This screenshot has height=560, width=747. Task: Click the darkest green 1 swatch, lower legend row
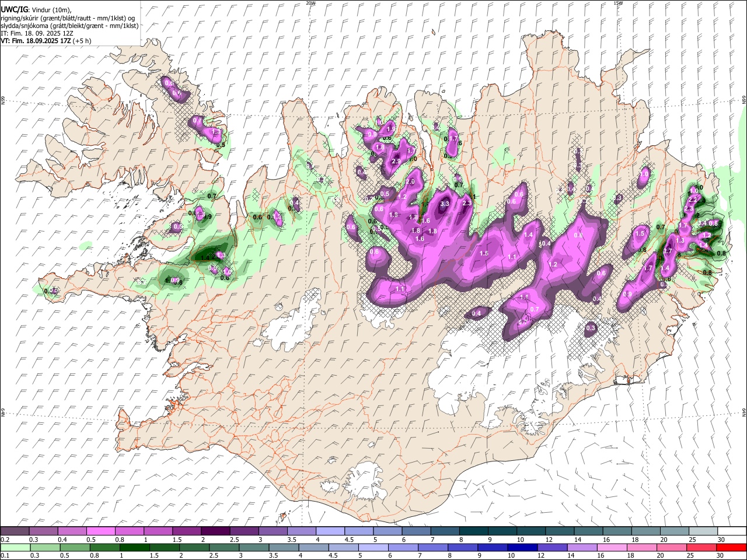[135, 547]
